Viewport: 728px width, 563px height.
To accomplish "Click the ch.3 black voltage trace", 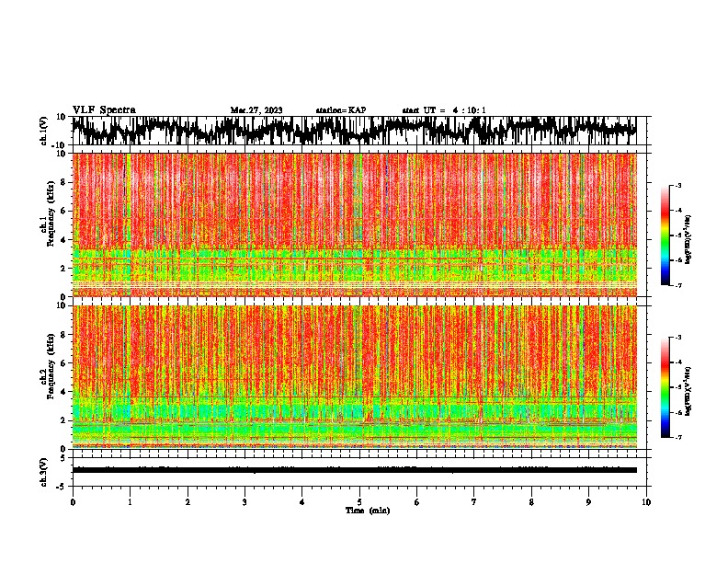I will [x=354, y=470].
